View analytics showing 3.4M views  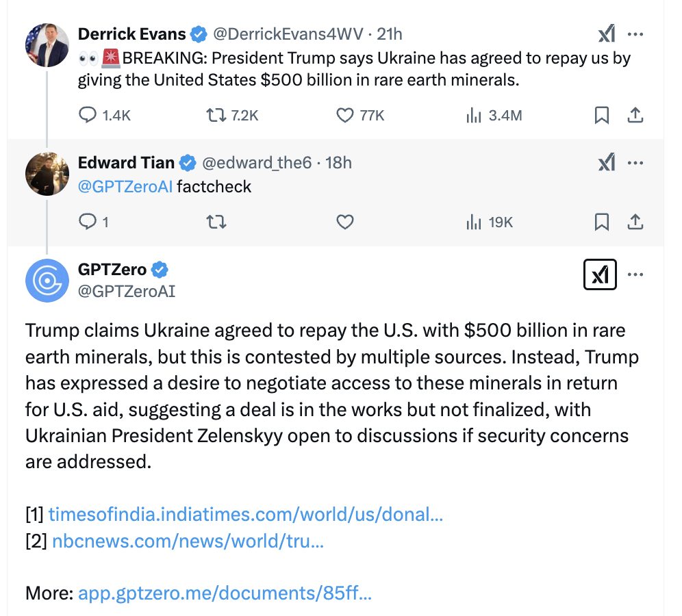[494, 116]
